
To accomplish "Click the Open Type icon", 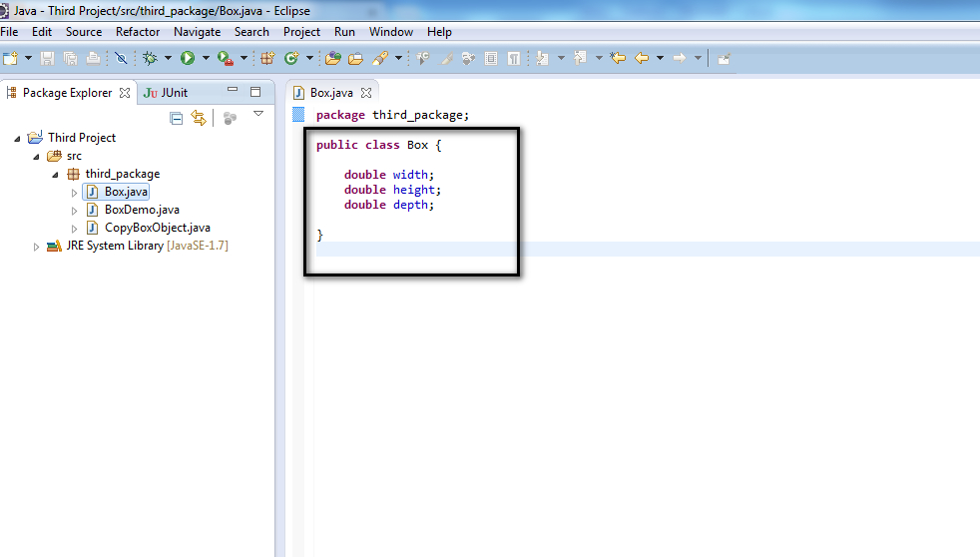I will [333, 58].
